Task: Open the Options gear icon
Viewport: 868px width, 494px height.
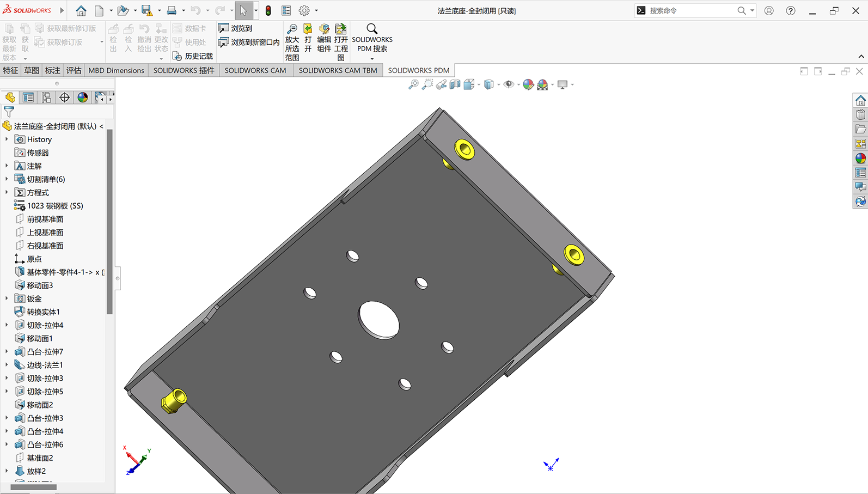Action: pyautogui.click(x=304, y=10)
